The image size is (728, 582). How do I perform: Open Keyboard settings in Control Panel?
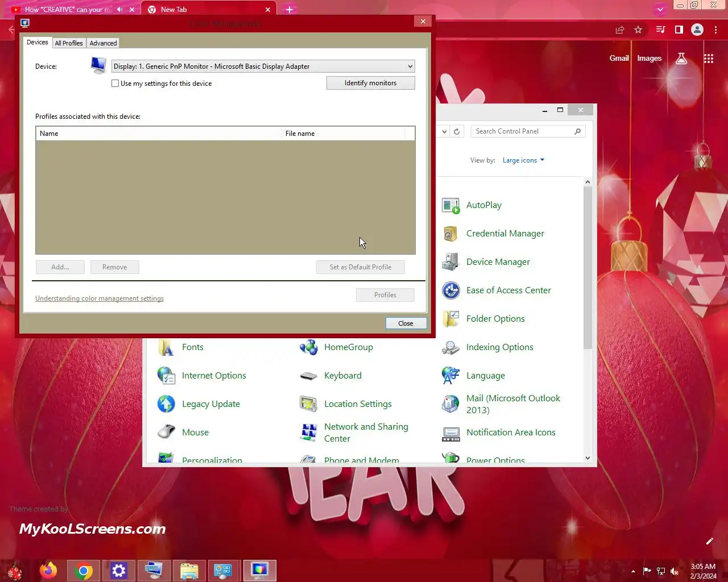coord(331,376)
